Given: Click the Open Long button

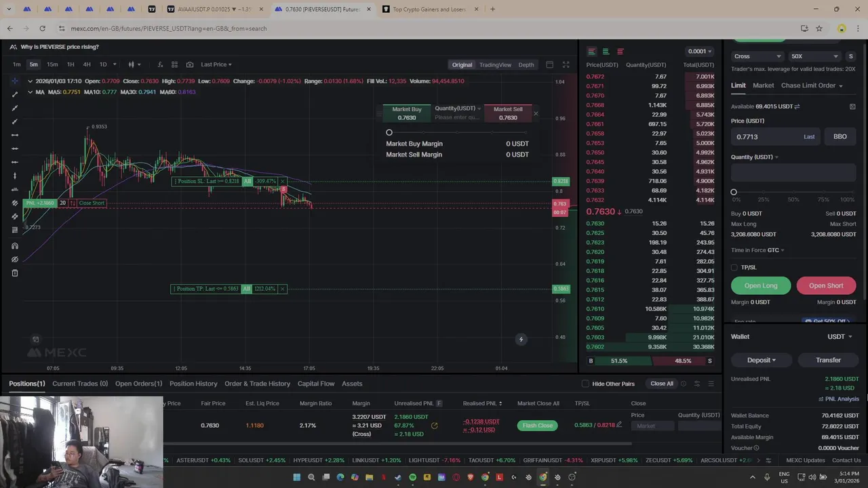Looking at the screenshot, I should (761, 285).
